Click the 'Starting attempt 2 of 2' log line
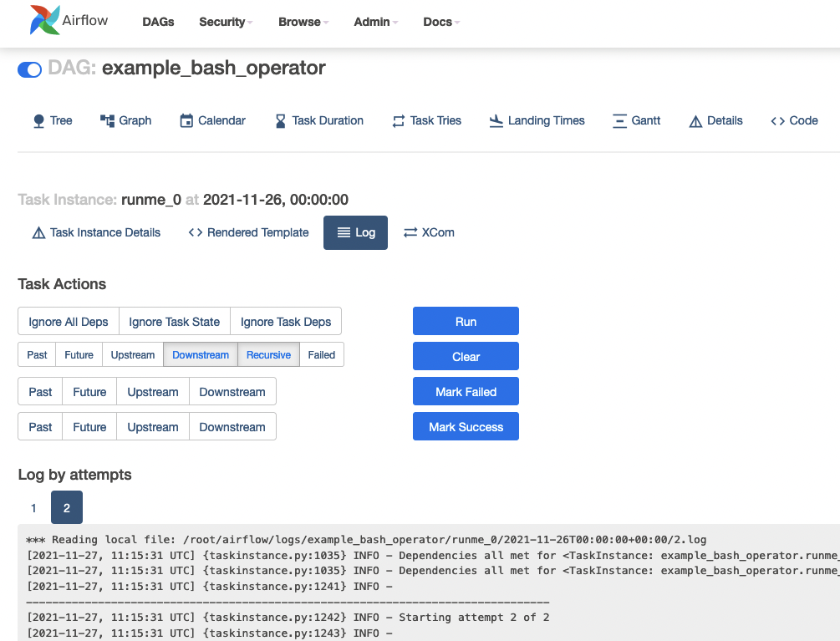The height and width of the screenshot is (641, 840). pyautogui.click(x=288, y=618)
